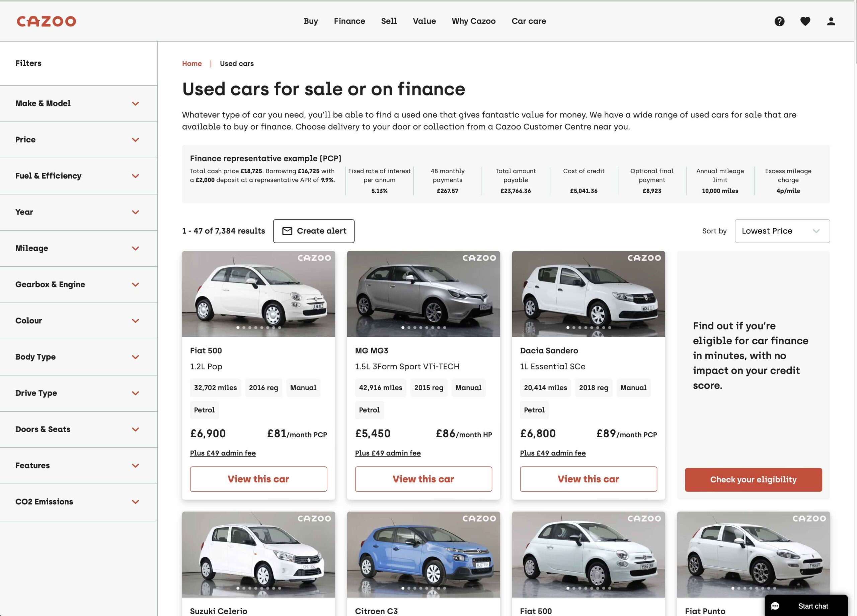Viewport: 857px width, 616px height.
Task: Select the Sell navigation item
Action: [389, 21]
